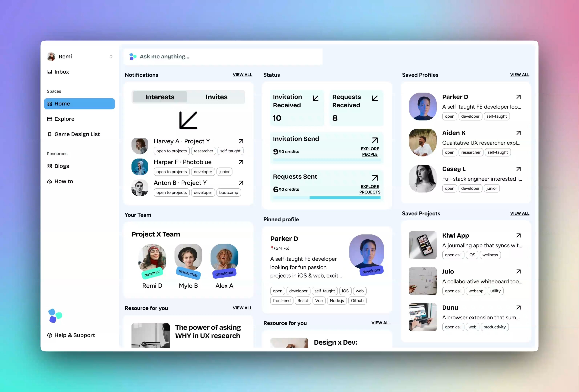This screenshot has height=392, width=579.
Task: Click the Explore icon in sidebar
Action: (x=50, y=119)
